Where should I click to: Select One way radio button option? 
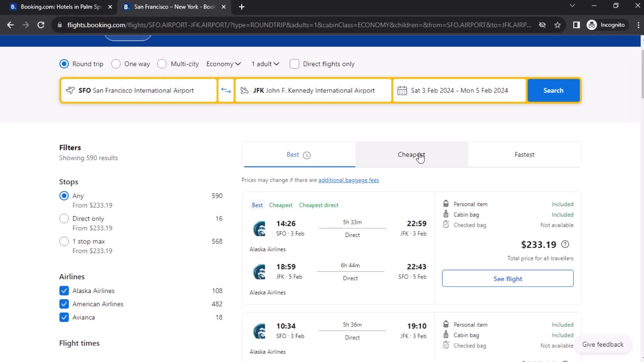click(116, 64)
